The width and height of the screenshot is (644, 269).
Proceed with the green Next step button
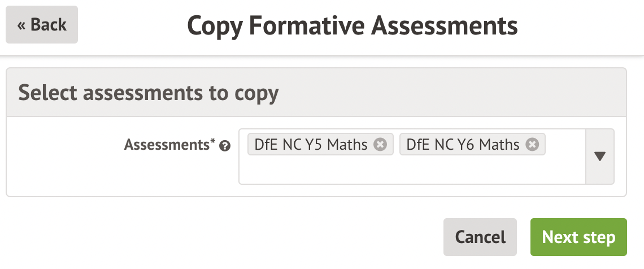pyautogui.click(x=578, y=237)
